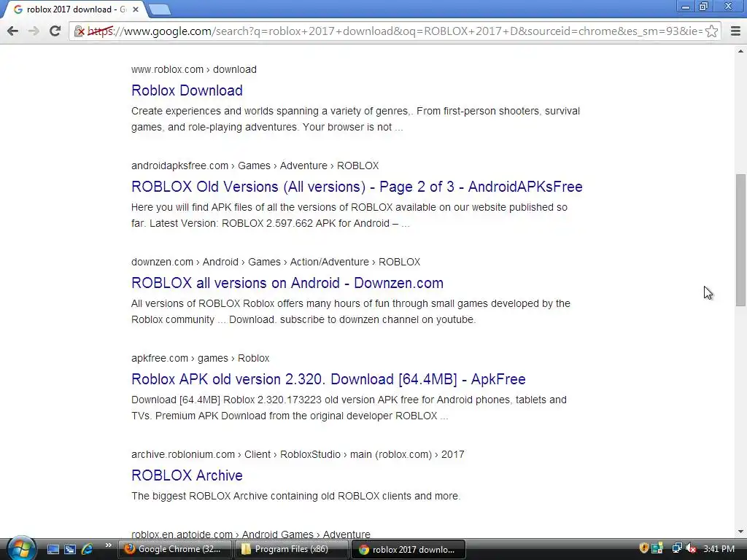
Task: Open the Roblox Download result
Action: [x=187, y=90]
